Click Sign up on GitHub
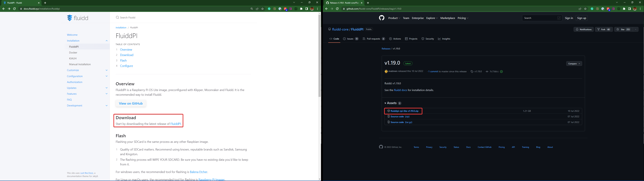 click(x=581, y=18)
